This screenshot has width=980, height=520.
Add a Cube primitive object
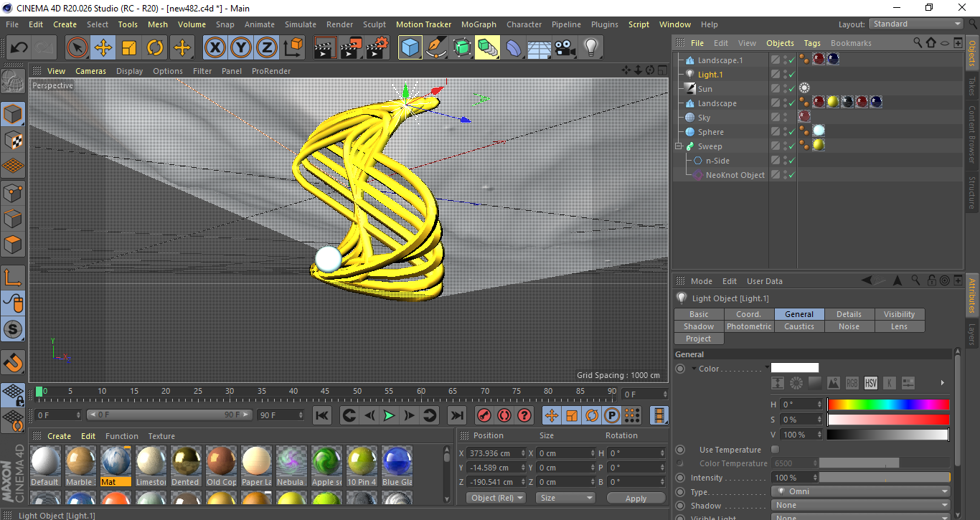410,48
